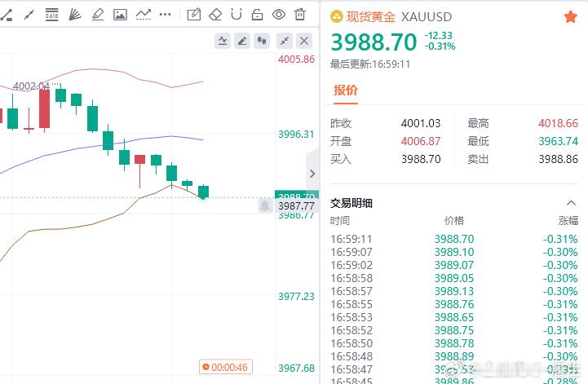The width and height of the screenshot is (588, 384).
Task: Toggle magnet snap mode
Action: (237, 15)
